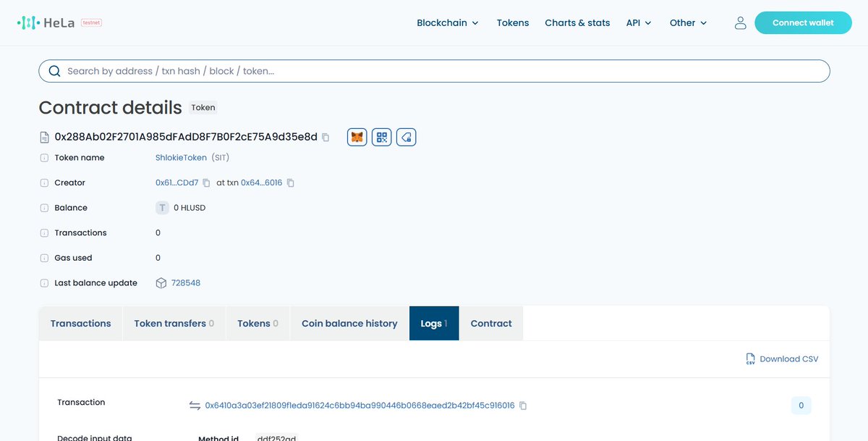Viewport: 868px width, 441px height.
Task: Expand the Other menu
Action: tap(689, 23)
